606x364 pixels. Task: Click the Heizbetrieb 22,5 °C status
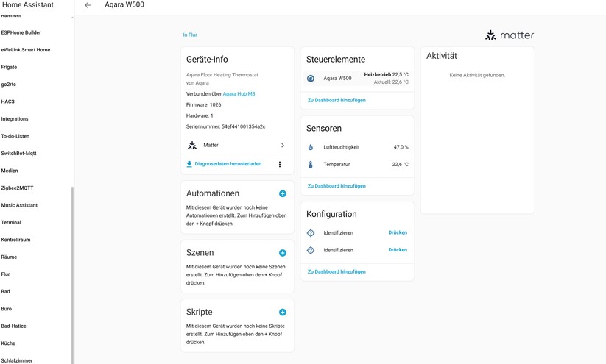click(x=386, y=74)
